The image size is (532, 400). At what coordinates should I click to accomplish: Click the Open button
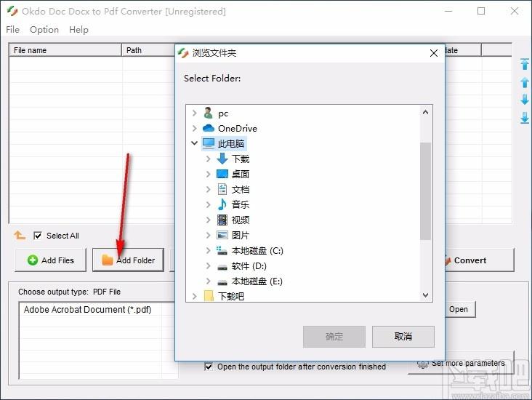pyautogui.click(x=460, y=309)
